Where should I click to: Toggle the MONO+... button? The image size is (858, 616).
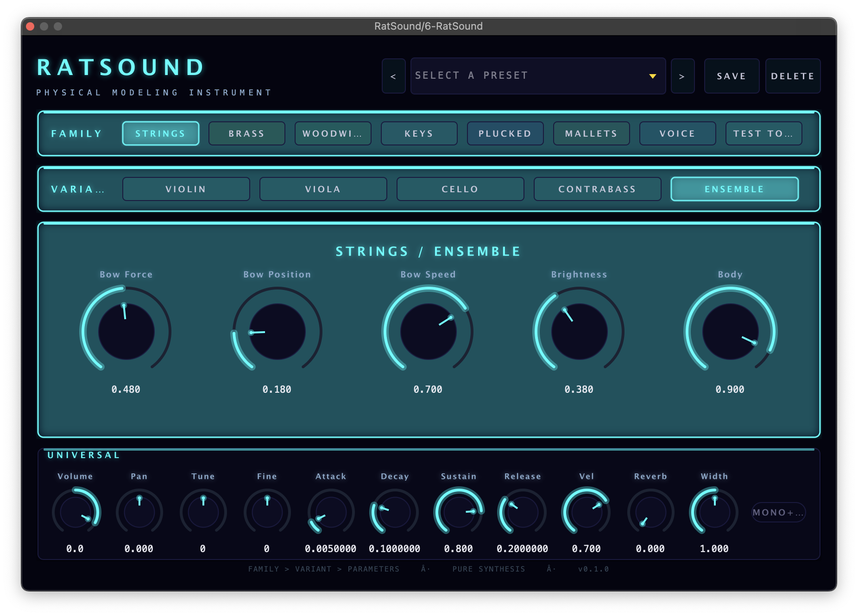click(778, 512)
